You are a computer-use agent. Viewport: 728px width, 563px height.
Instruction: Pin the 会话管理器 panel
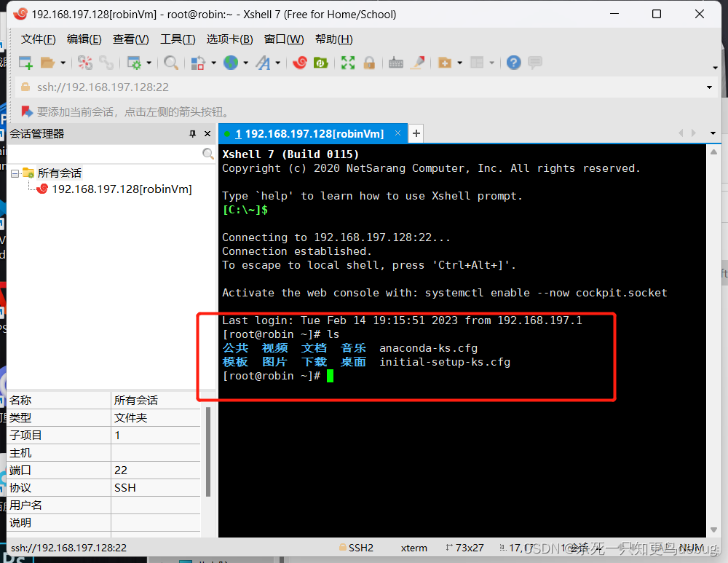193,134
